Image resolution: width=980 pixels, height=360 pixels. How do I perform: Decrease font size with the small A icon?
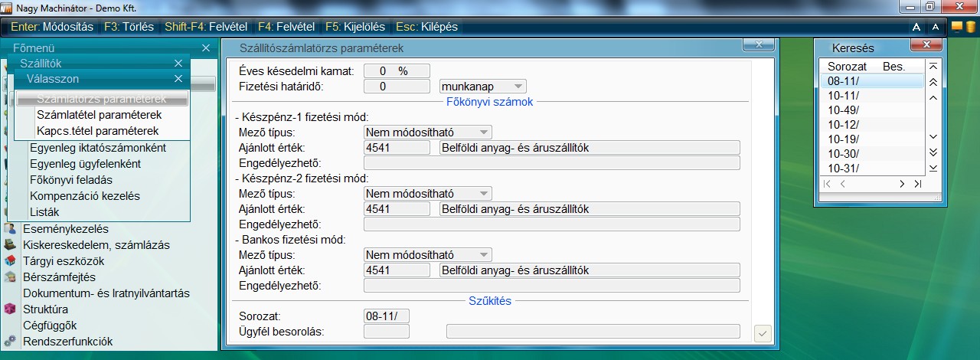[935, 27]
